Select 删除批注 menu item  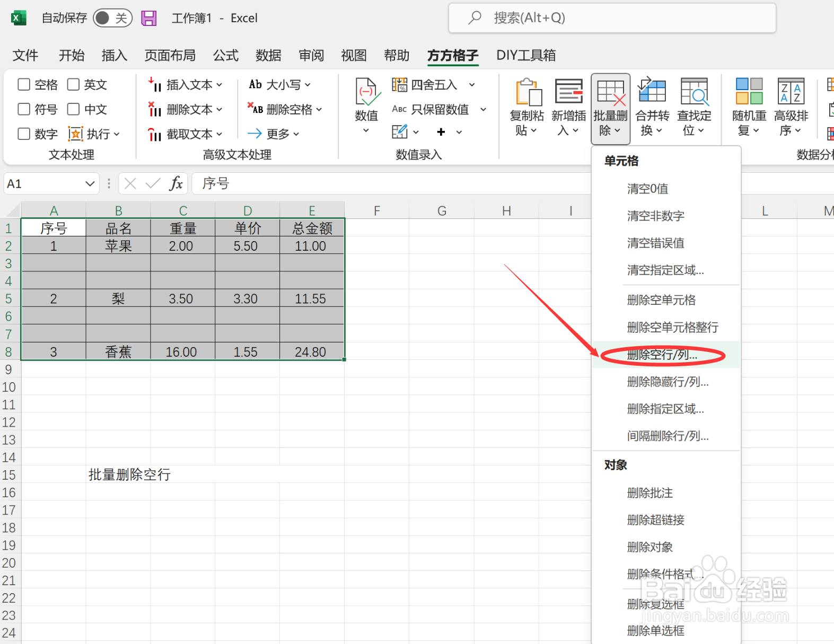[x=666, y=493]
